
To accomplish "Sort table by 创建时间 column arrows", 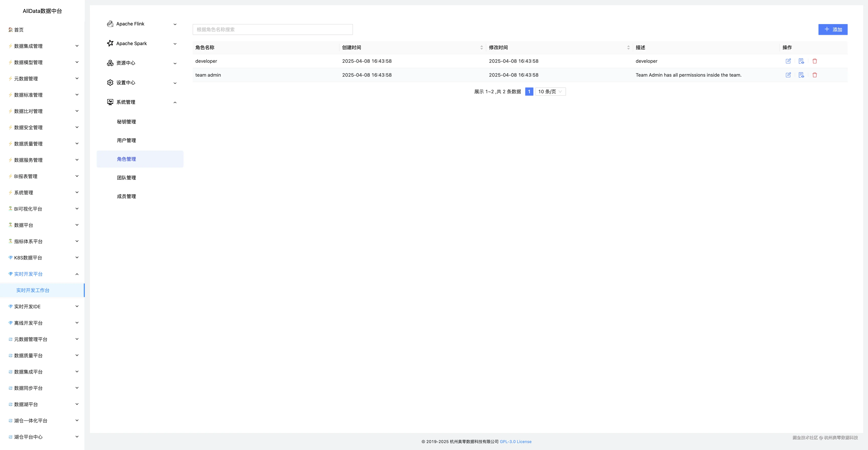I will tap(481, 47).
